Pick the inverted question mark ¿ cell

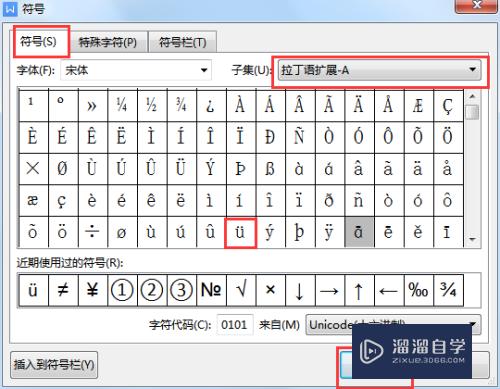pyautogui.click(x=211, y=105)
